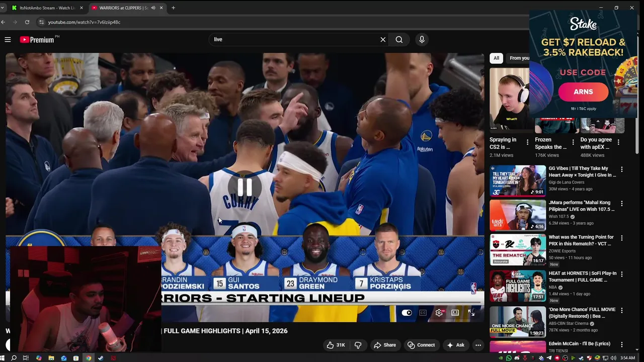Open HEAT at HORNETS highlights thumbnail
Screen dimensions: 644x362
[518, 286]
